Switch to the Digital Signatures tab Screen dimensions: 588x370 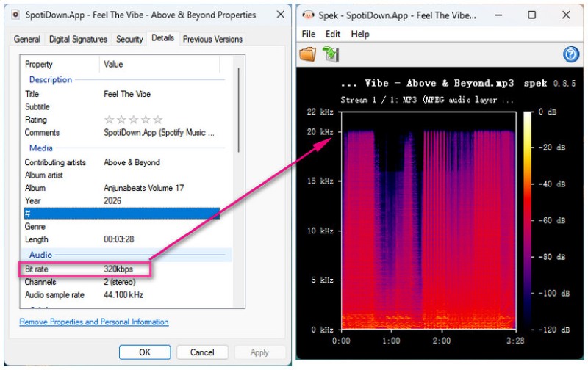click(78, 39)
